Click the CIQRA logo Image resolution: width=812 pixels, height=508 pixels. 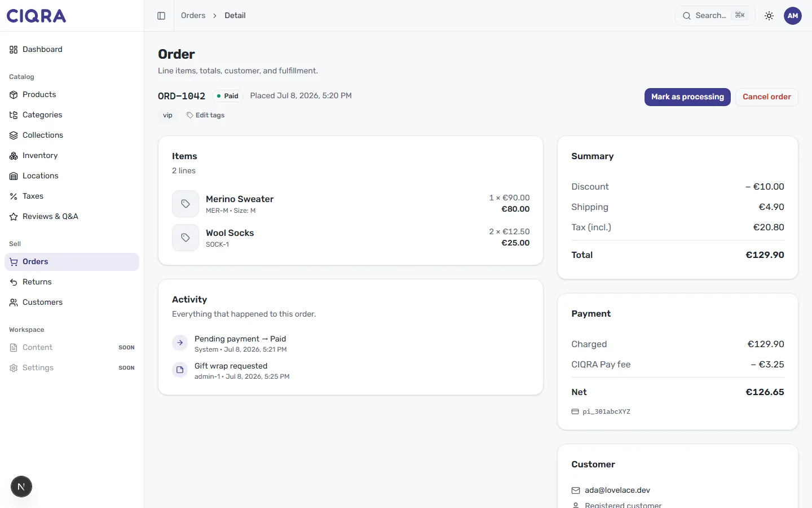click(36, 16)
